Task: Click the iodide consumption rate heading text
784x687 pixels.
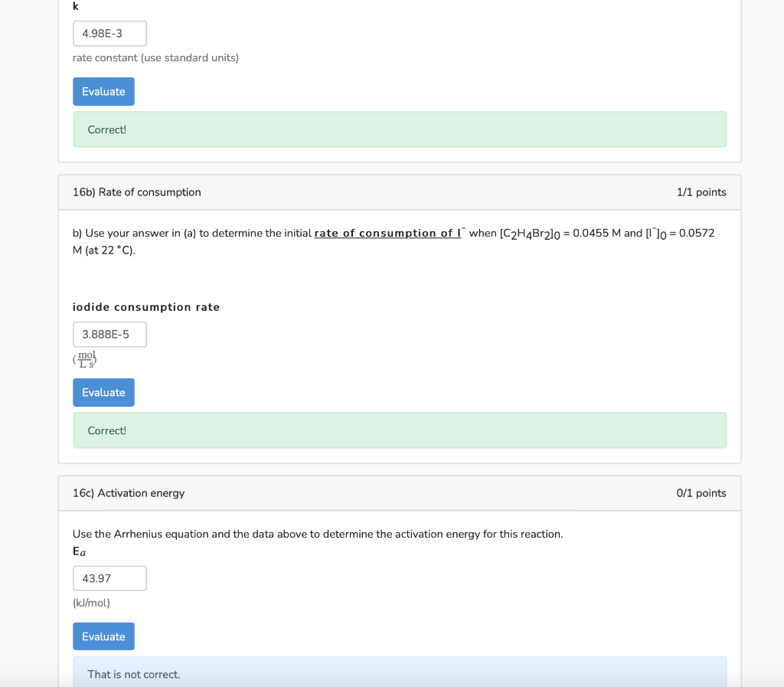Action: tap(145, 306)
